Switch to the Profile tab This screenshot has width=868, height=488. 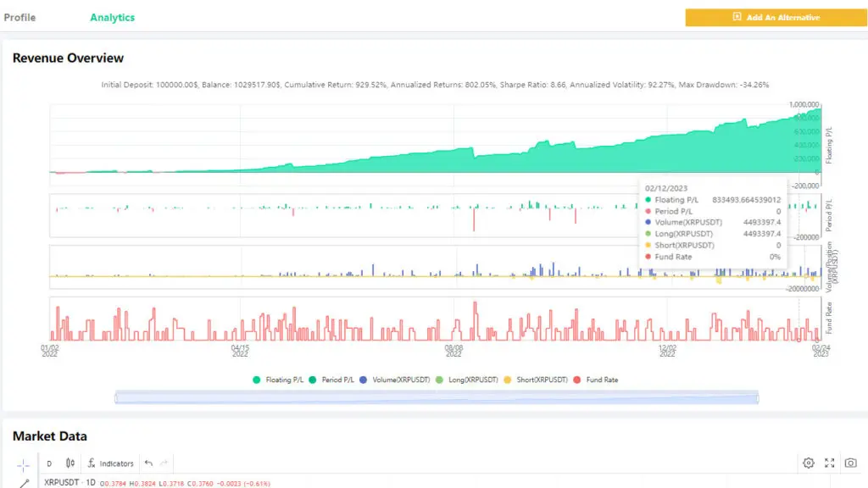(x=19, y=17)
